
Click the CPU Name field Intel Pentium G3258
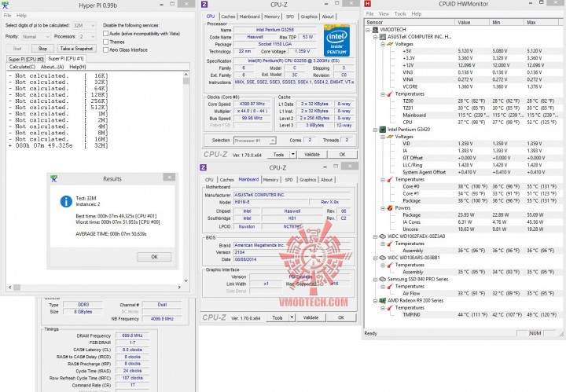(x=274, y=30)
